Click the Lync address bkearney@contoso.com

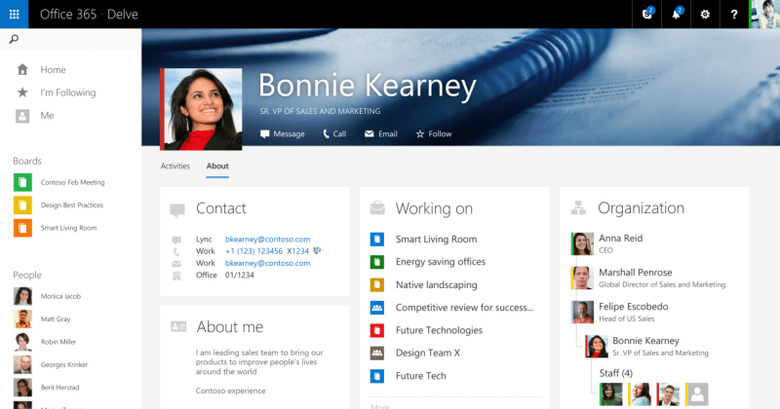(x=268, y=239)
